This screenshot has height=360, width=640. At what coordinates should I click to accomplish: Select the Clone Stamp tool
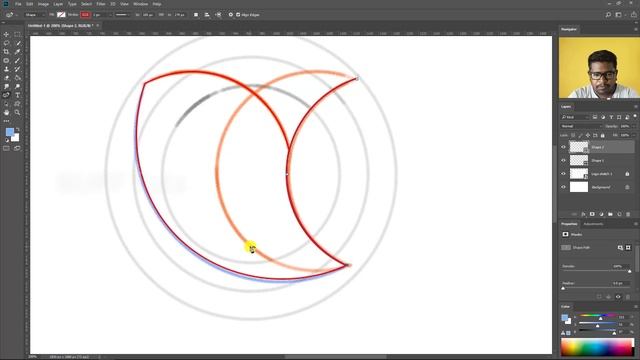pyautogui.click(x=6, y=69)
